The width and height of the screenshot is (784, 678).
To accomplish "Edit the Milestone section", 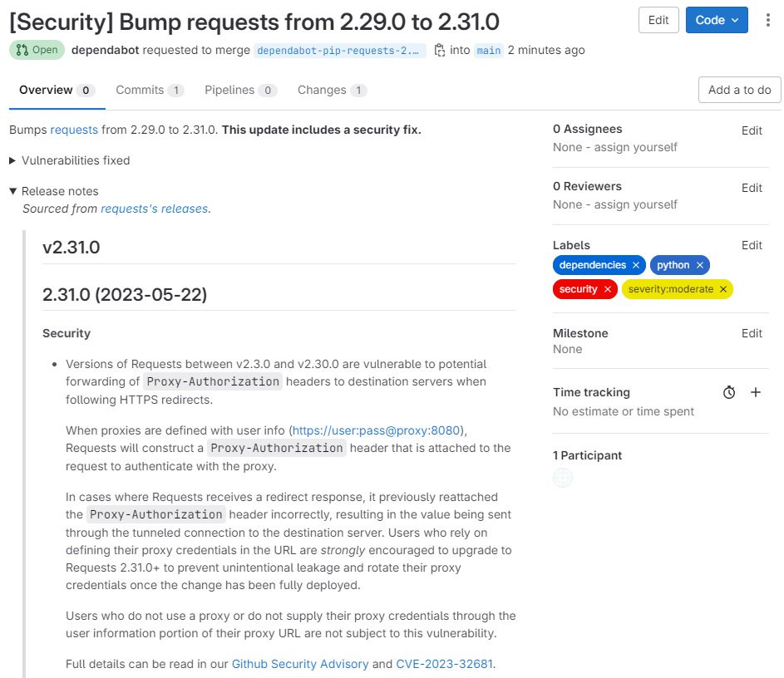I will click(x=752, y=334).
